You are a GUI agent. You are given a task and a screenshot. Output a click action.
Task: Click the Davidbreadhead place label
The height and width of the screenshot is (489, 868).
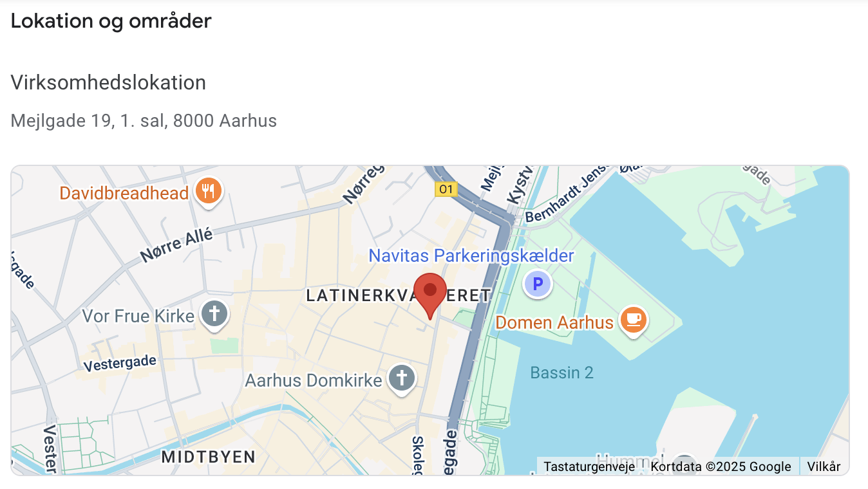pos(124,193)
